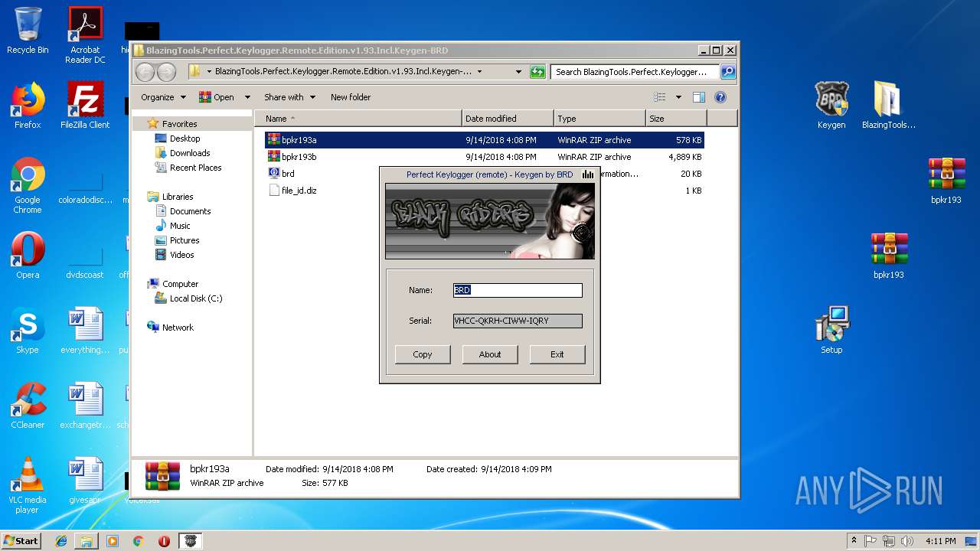This screenshot has width=980, height=551.
Task: Open Downloads in navigation pane
Action: [190, 153]
